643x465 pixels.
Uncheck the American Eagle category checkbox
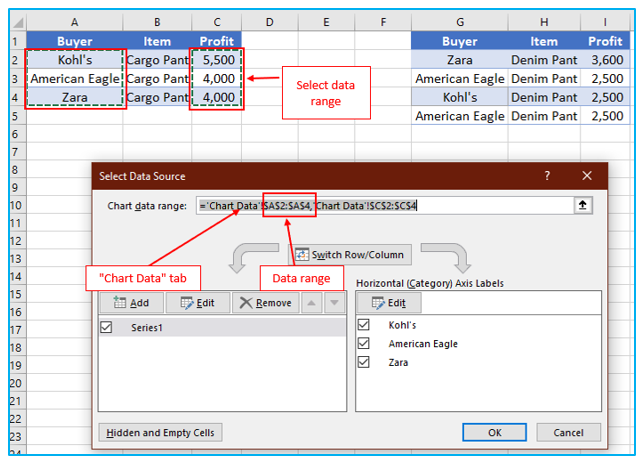pyautogui.click(x=364, y=343)
